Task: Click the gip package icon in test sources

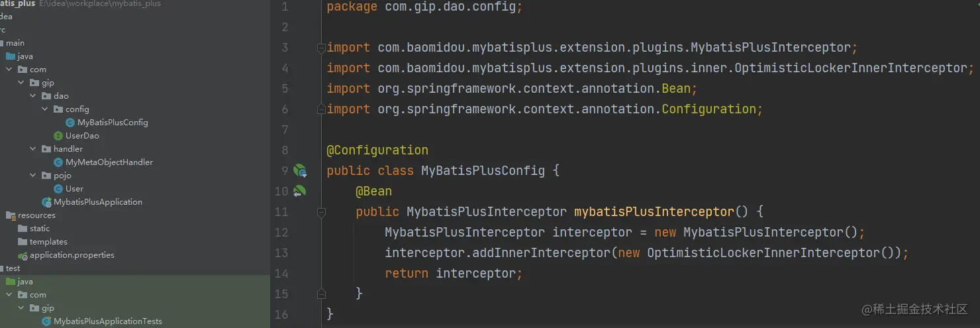Action: 34,308
